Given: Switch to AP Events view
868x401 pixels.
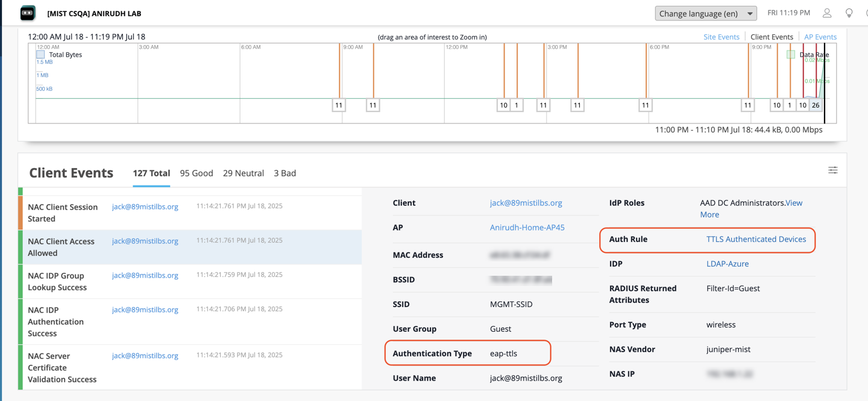Looking at the screenshot, I should coord(820,37).
